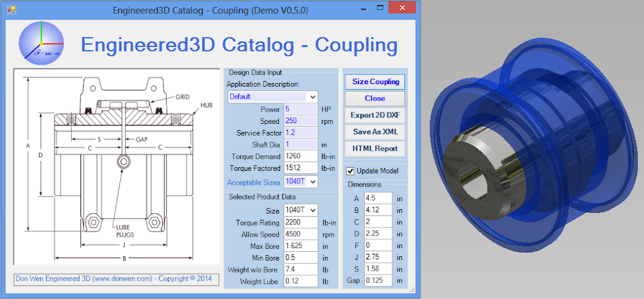Generate the HTML Report
The height and width of the screenshot is (299, 644).
(x=375, y=148)
